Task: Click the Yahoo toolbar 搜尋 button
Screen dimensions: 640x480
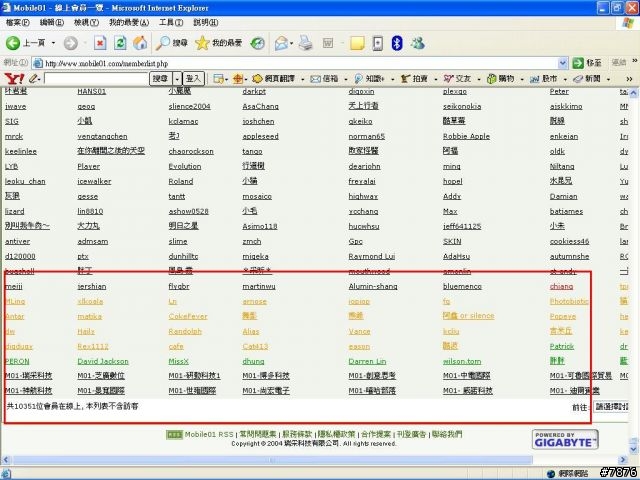Action: pyautogui.click(x=160, y=78)
